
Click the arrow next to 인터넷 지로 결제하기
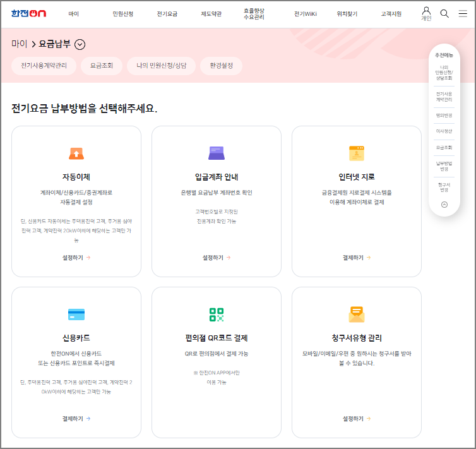[x=369, y=258]
